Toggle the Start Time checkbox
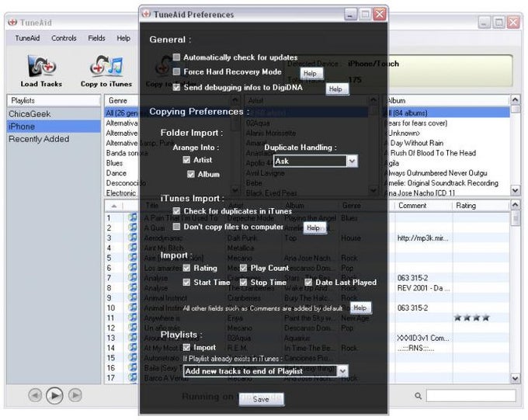 point(186,283)
